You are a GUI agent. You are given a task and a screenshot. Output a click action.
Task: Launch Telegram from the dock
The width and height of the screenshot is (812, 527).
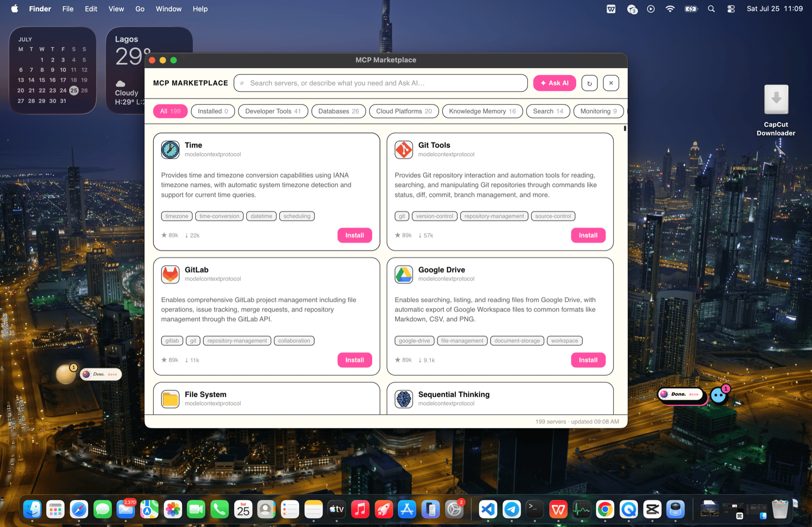point(511,509)
